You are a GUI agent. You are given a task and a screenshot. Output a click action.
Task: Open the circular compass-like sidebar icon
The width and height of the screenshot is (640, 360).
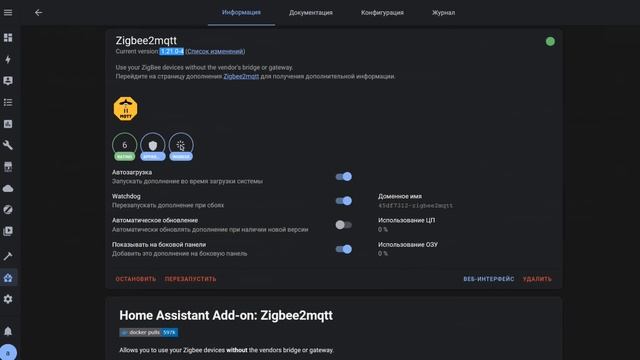pyautogui.click(x=8, y=210)
